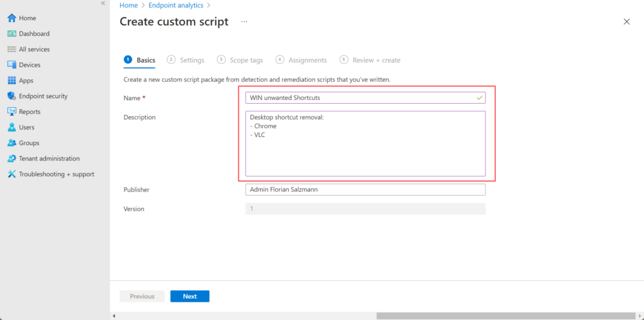644x320 pixels.
Task: Collapse the sidebar with double-chevron icon
Action: 103,3
